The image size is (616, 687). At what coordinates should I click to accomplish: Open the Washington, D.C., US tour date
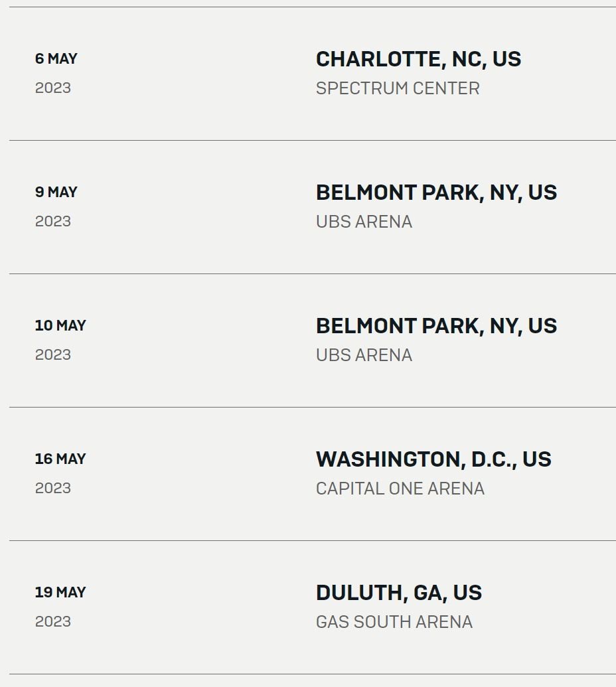tap(433, 459)
